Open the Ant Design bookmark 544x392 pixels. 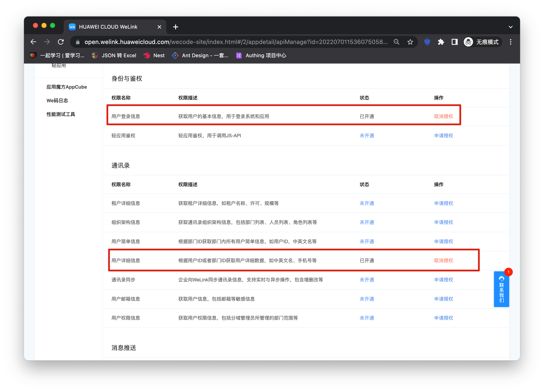pos(200,55)
